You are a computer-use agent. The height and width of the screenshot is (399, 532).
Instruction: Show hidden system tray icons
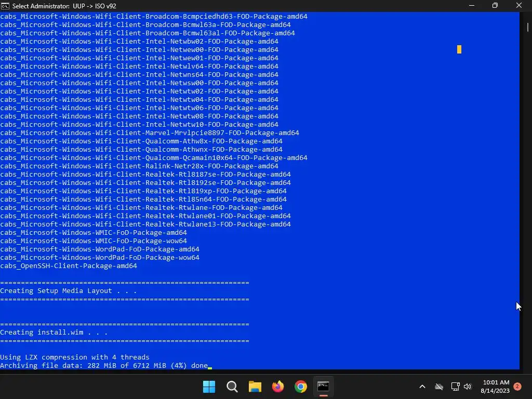coord(422,387)
